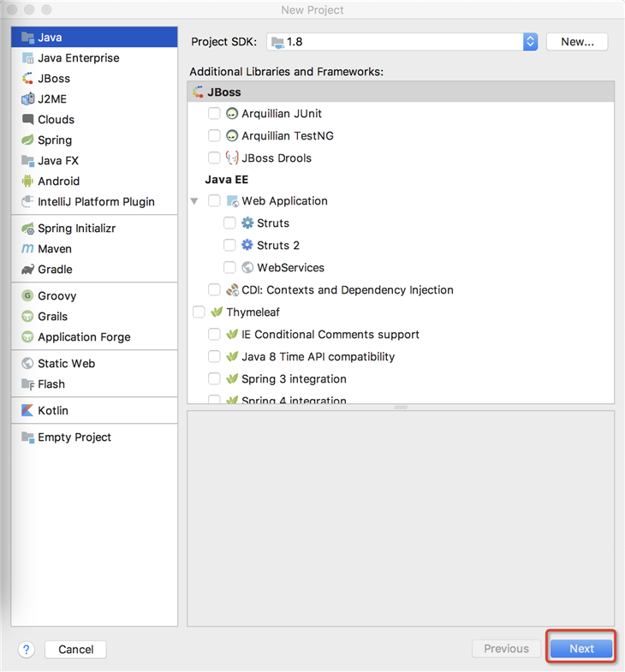This screenshot has height=672, width=625.
Task: Tick the Spring 3 integration checkbox
Action: 214,379
